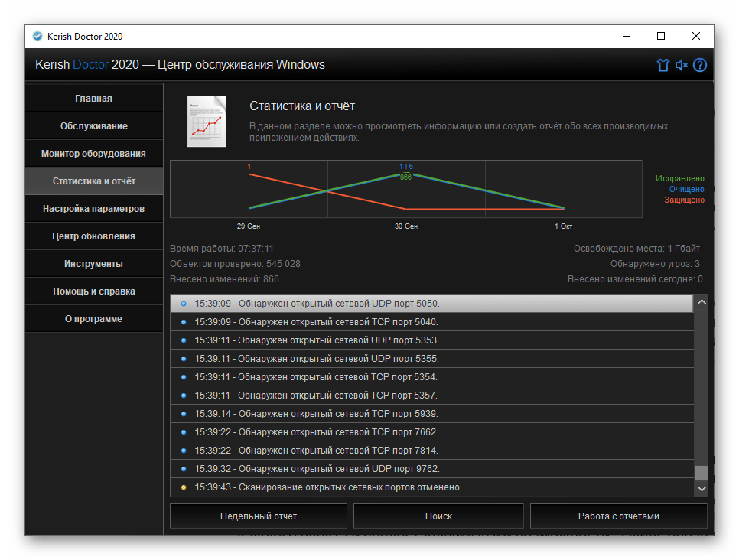
Task: Click the 29 Сен chart date label
Action: point(249,226)
